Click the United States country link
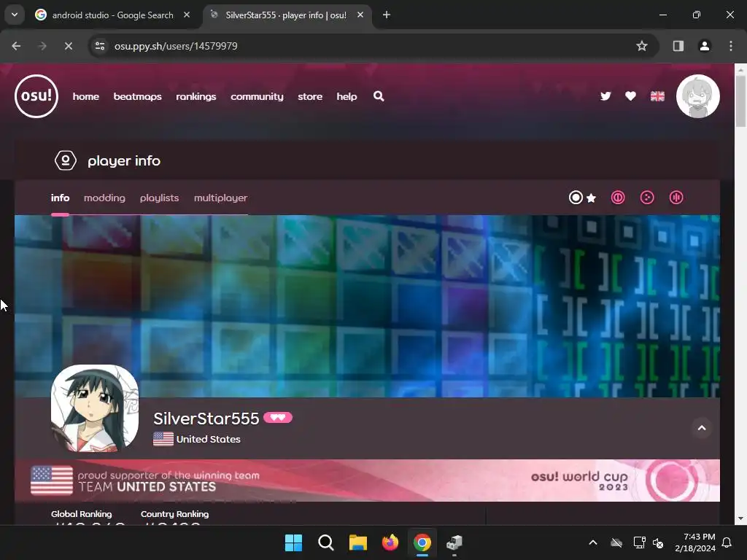 tap(208, 439)
